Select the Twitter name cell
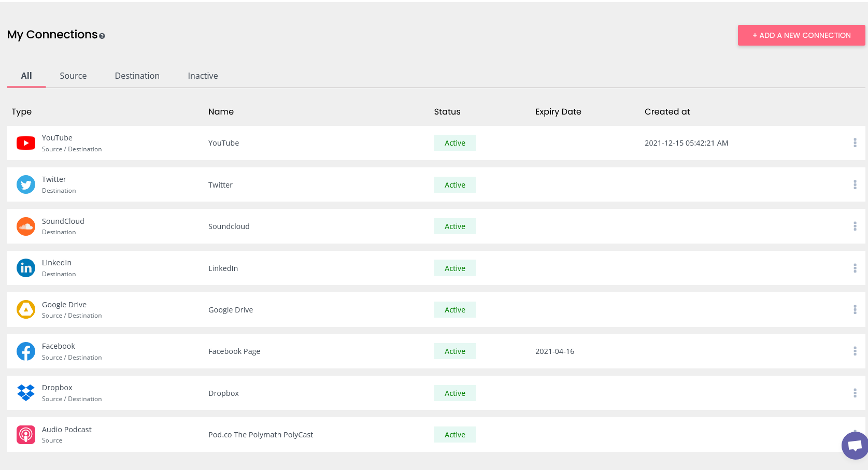Viewport: 868px width, 470px height. point(220,185)
